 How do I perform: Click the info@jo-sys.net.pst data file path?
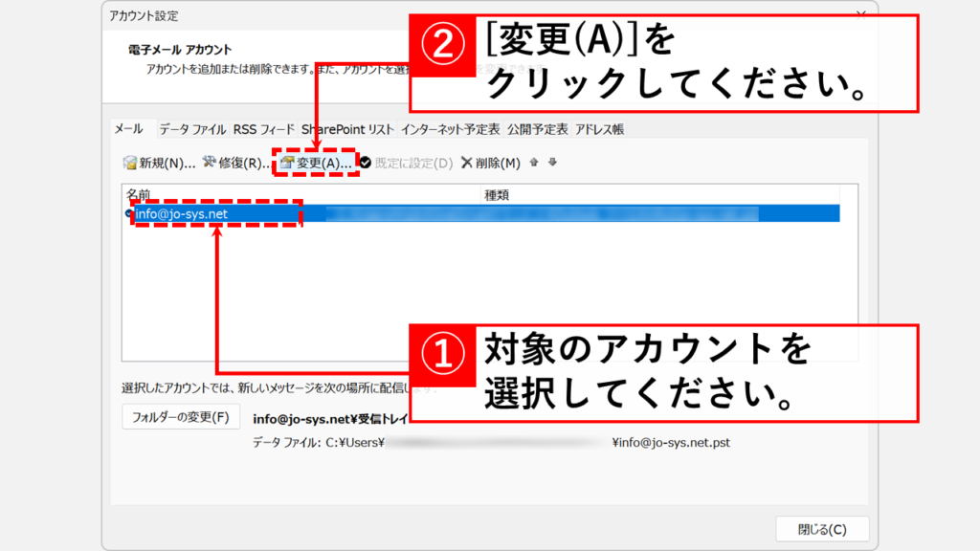tap(671, 442)
